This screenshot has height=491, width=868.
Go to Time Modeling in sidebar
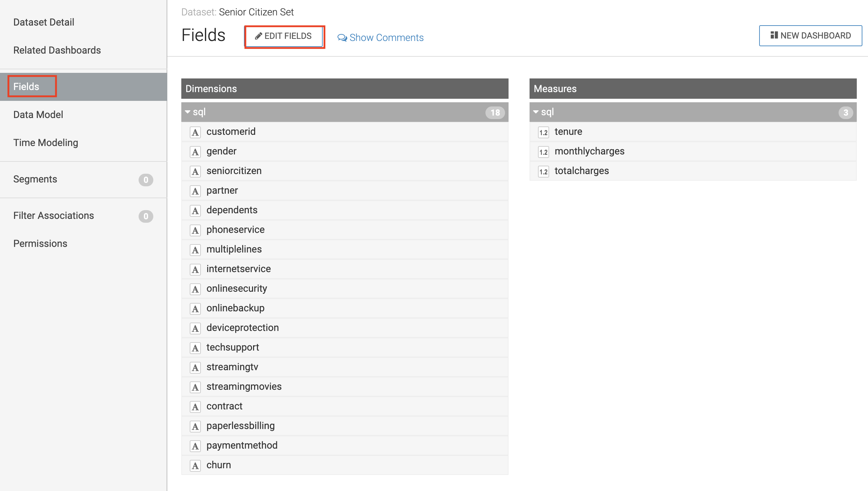[x=45, y=143]
